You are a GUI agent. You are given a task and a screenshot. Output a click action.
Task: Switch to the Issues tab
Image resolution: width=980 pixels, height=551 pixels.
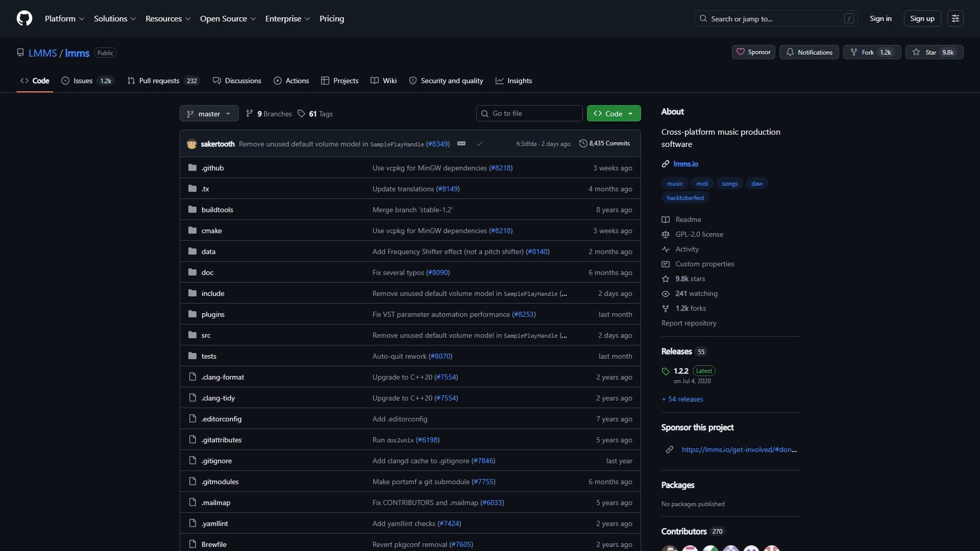click(88, 81)
